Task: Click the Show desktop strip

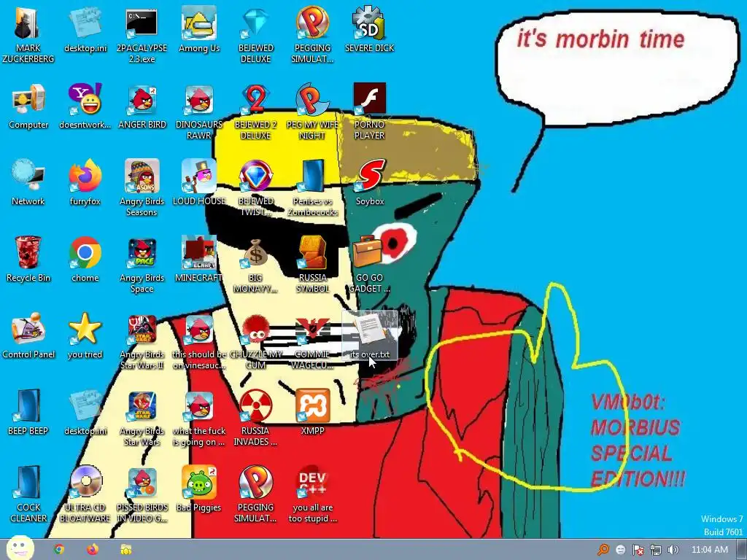Action: click(742, 550)
